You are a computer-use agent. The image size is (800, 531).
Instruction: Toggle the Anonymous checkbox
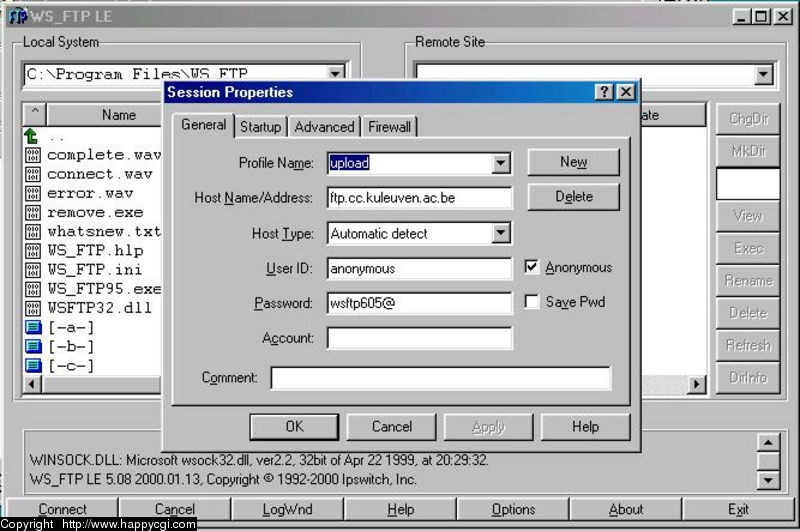(x=531, y=267)
